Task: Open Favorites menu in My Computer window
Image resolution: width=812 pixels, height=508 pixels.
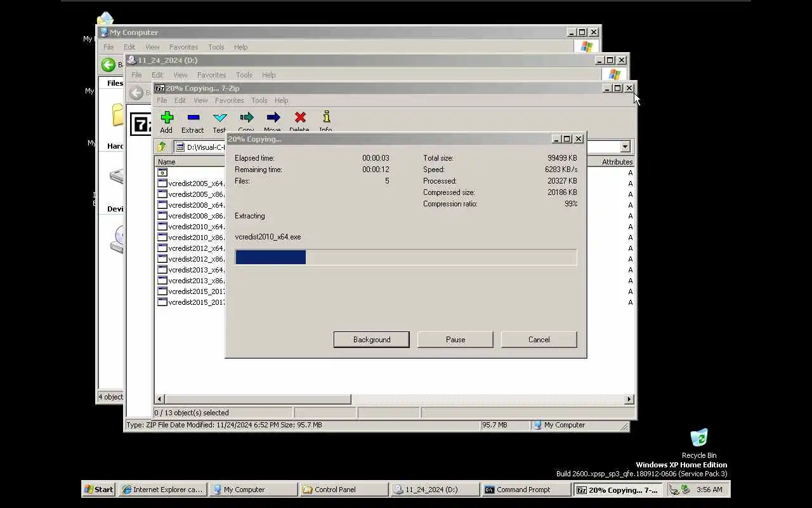Action: coord(183,47)
